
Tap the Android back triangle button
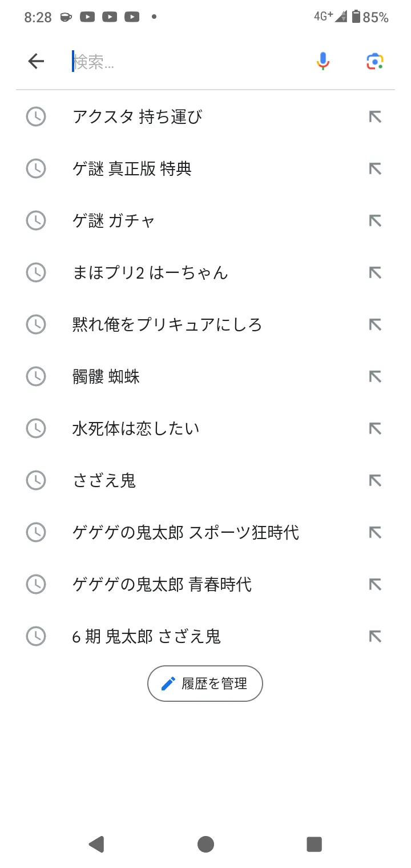pyautogui.click(x=96, y=844)
